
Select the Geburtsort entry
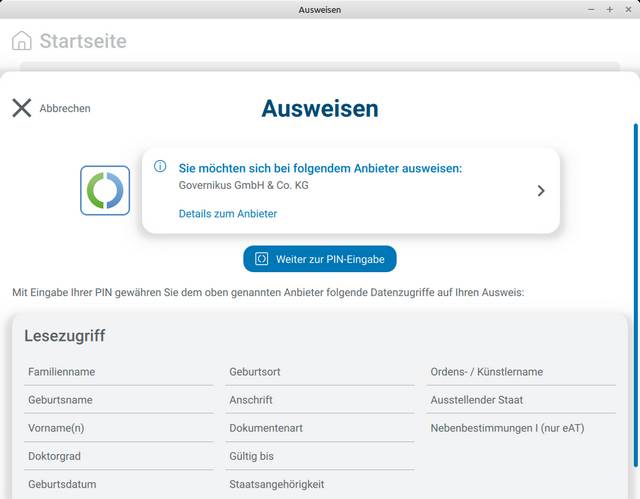click(x=255, y=372)
